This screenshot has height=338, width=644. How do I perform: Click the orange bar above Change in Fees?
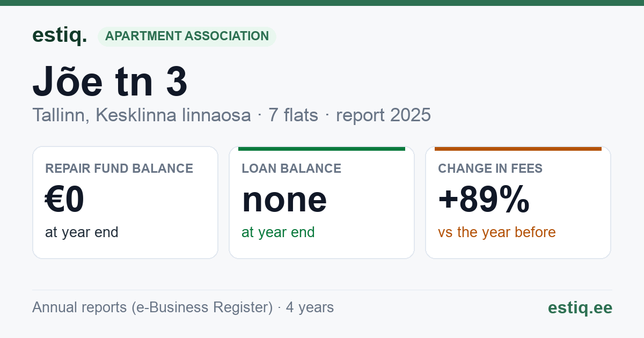coord(518,149)
